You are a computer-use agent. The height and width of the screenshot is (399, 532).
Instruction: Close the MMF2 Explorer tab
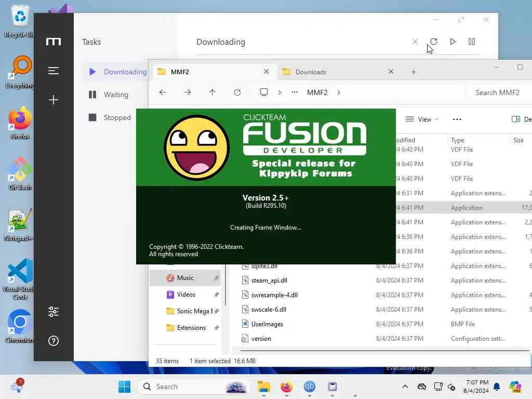267,72
